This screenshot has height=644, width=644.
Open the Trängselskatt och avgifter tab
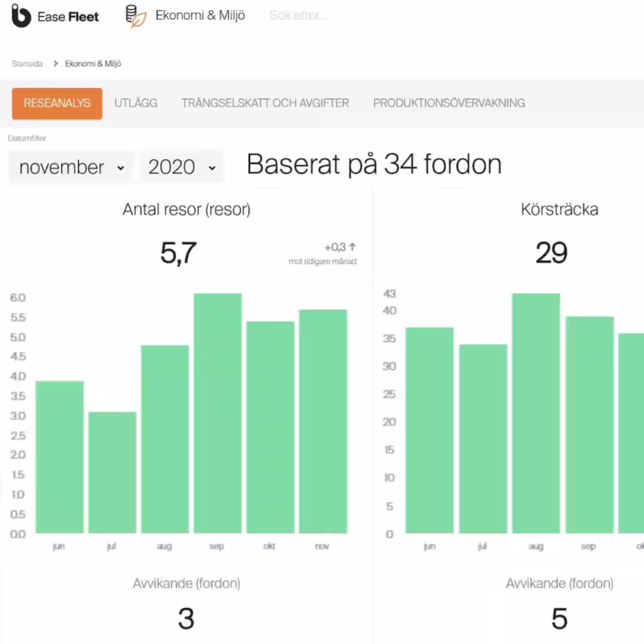pyautogui.click(x=265, y=103)
